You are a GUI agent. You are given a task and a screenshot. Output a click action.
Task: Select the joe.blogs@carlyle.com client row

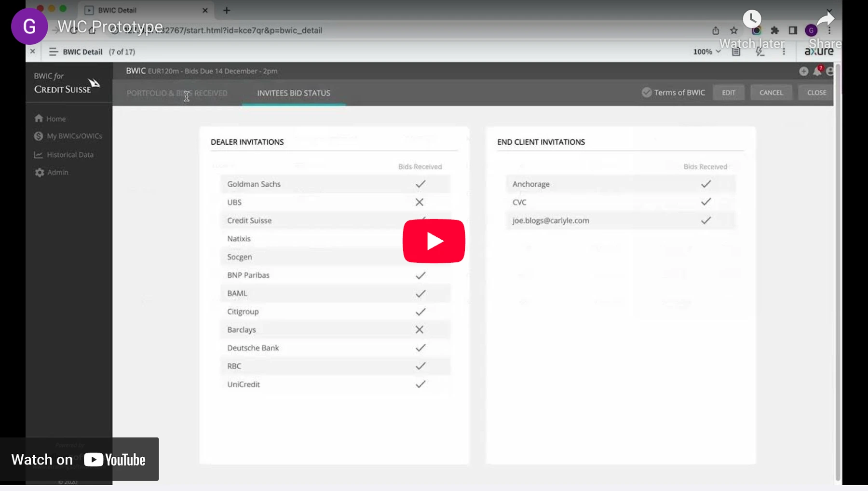click(621, 220)
